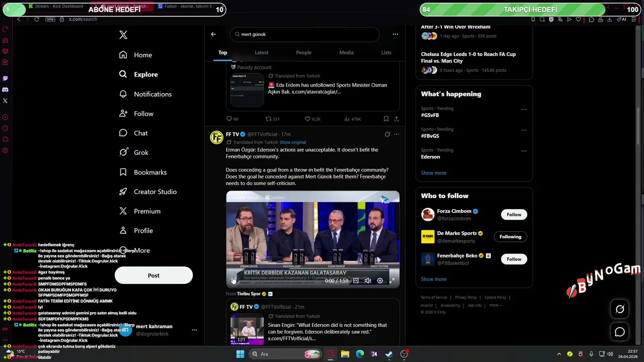The width and height of the screenshot is (644, 362).
Task: Open more options for #FBvGS trend
Action: pyautogui.click(x=524, y=130)
